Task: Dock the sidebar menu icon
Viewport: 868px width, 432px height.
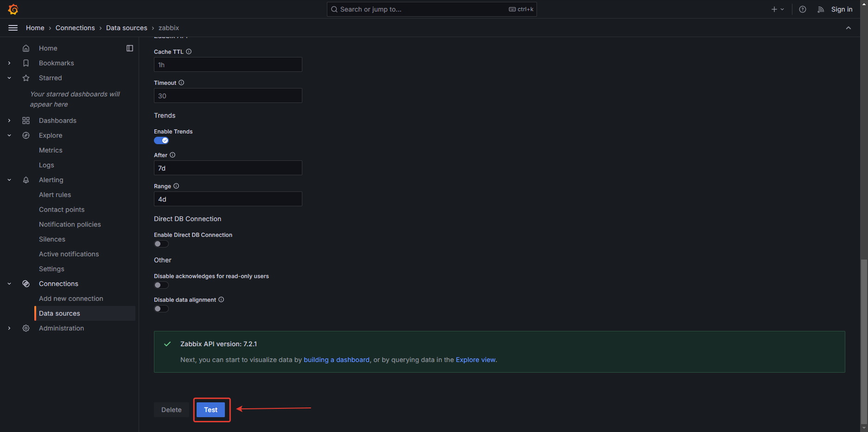Action: (x=130, y=48)
